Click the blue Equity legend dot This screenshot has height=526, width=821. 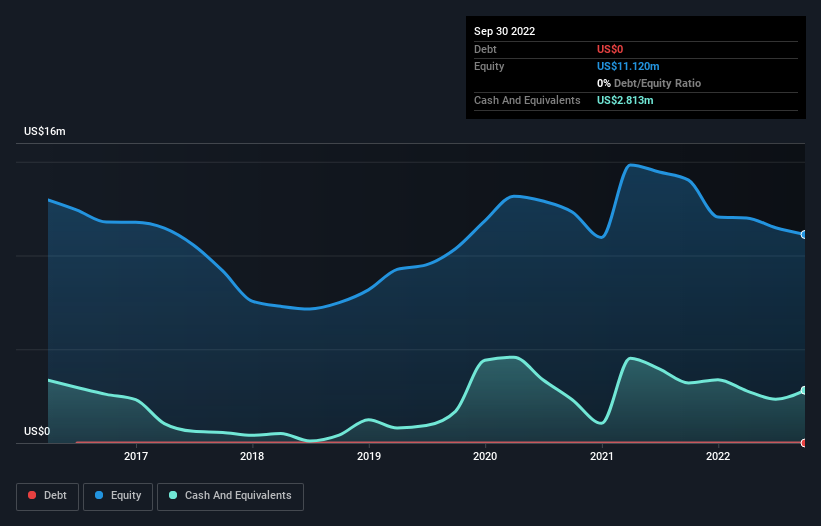pyautogui.click(x=99, y=495)
